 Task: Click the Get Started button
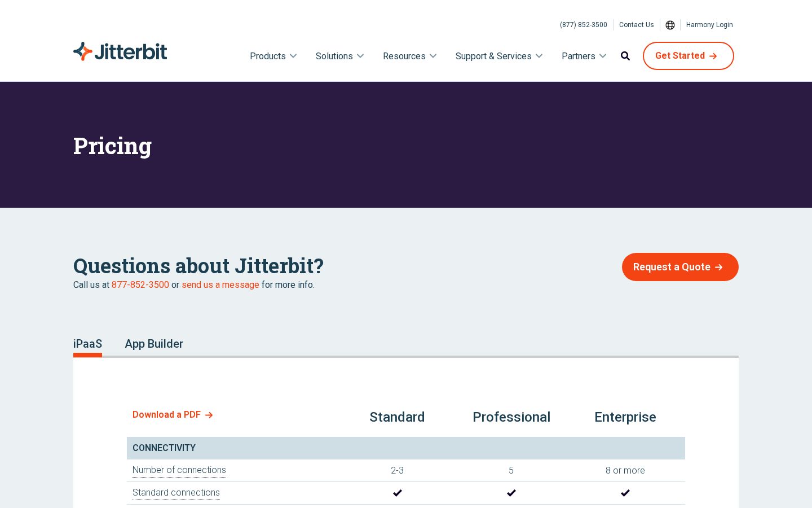[x=688, y=56]
